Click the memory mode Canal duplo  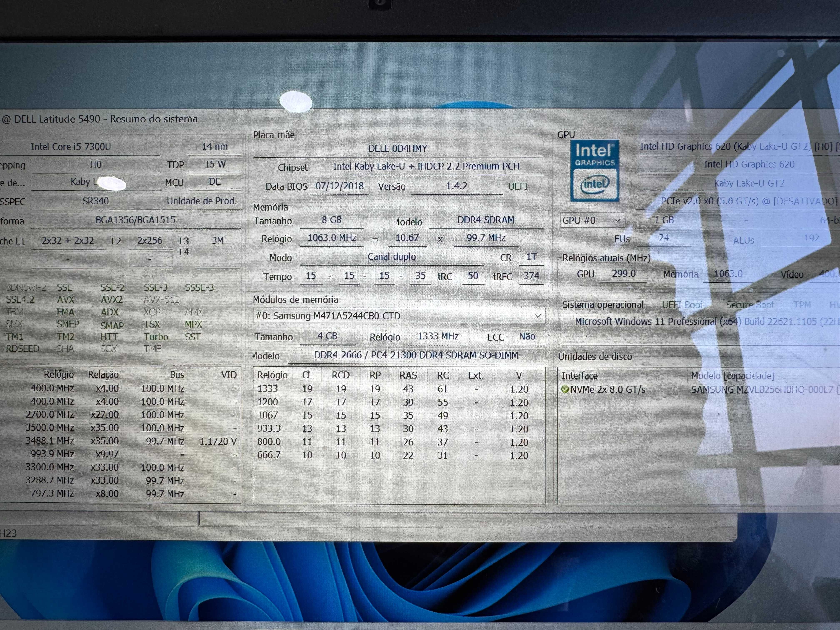(x=391, y=257)
